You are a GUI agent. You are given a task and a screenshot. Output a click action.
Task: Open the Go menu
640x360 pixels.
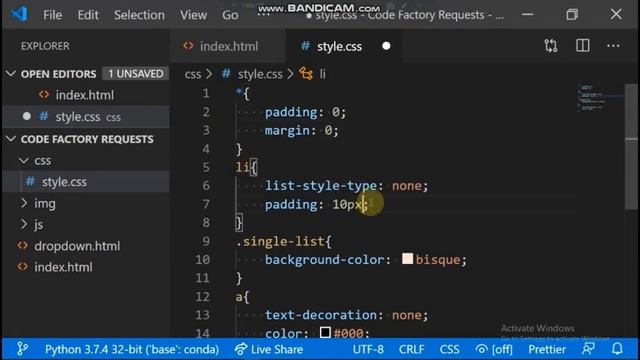tap(230, 15)
